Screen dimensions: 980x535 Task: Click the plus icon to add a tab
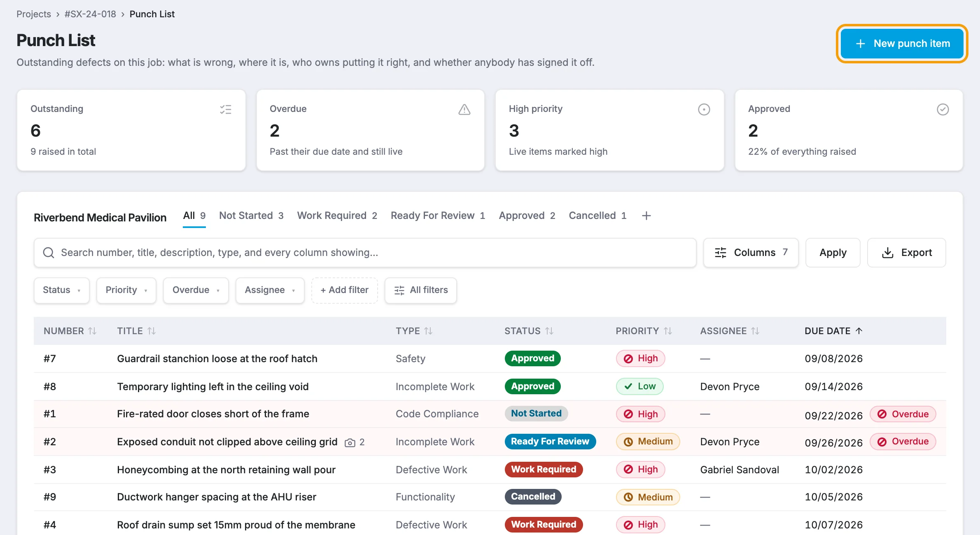[x=646, y=216]
